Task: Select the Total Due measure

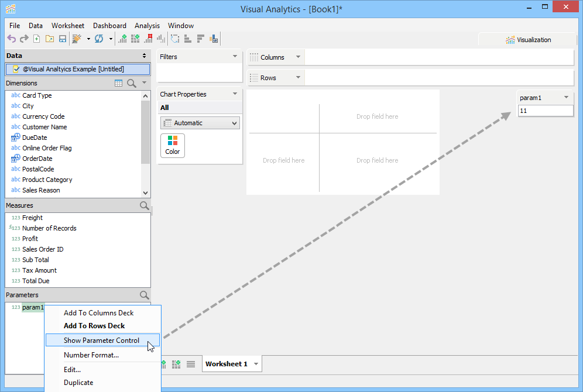Action: click(x=36, y=281)
